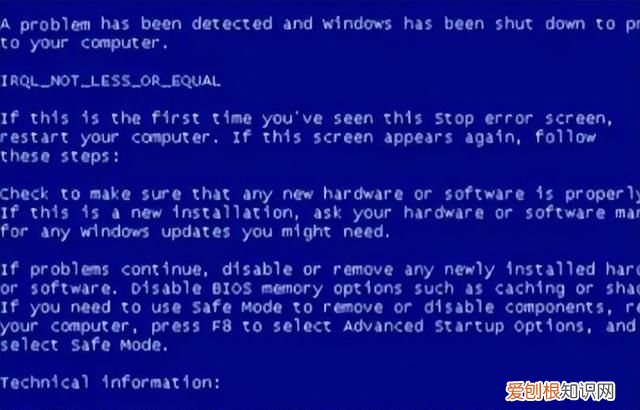Click the words 'such as caching'
This screenshot has height=410, width=640.
[490, 289]
